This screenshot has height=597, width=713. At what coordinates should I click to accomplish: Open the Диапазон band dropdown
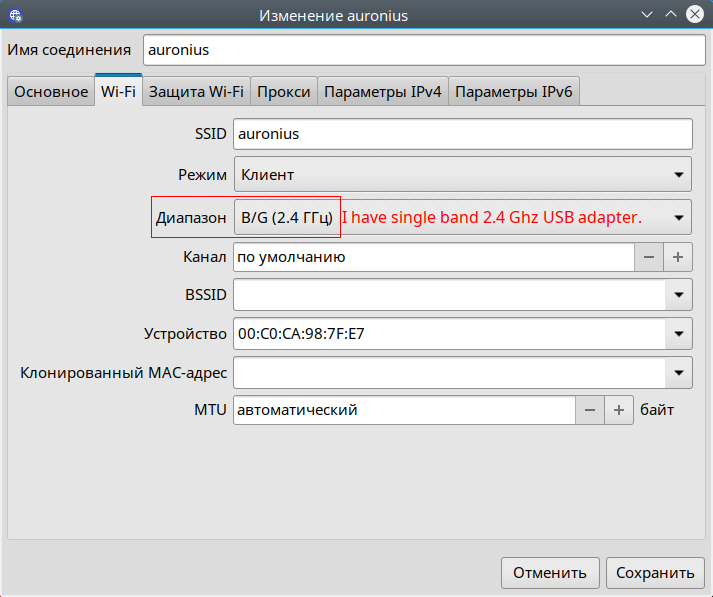(463, 217)
